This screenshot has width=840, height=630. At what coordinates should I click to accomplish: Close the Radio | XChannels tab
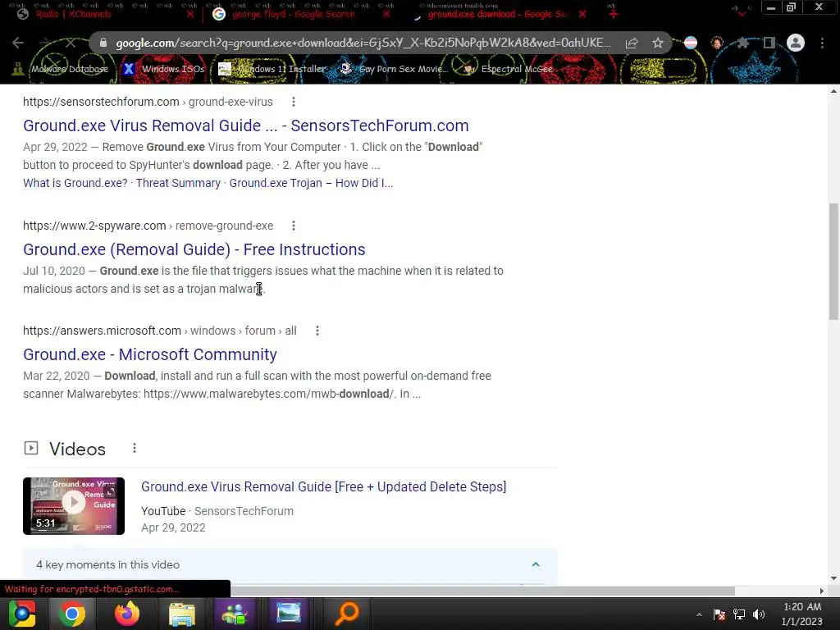pos(190,15)
